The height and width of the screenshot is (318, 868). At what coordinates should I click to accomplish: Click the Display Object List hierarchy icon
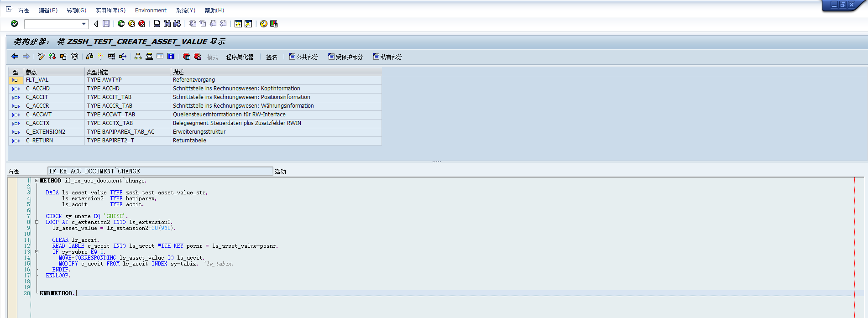tap(138, 57)
